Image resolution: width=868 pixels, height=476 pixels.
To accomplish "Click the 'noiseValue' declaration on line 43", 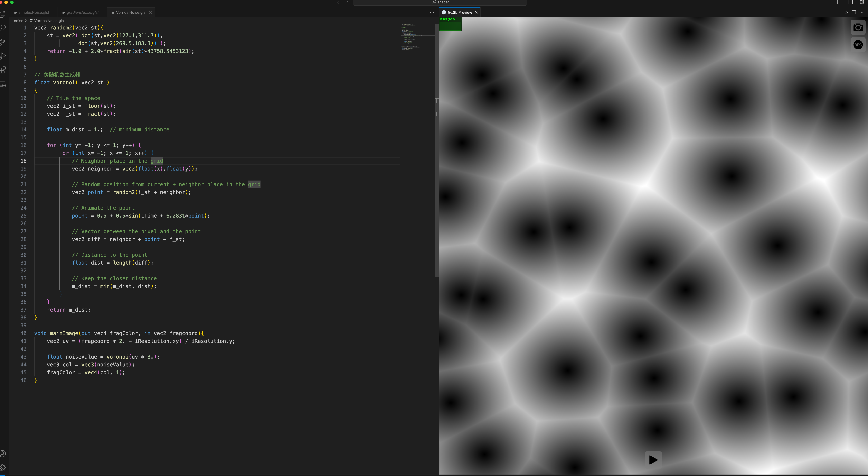I will pyautogui.click(x=81, y=357).
